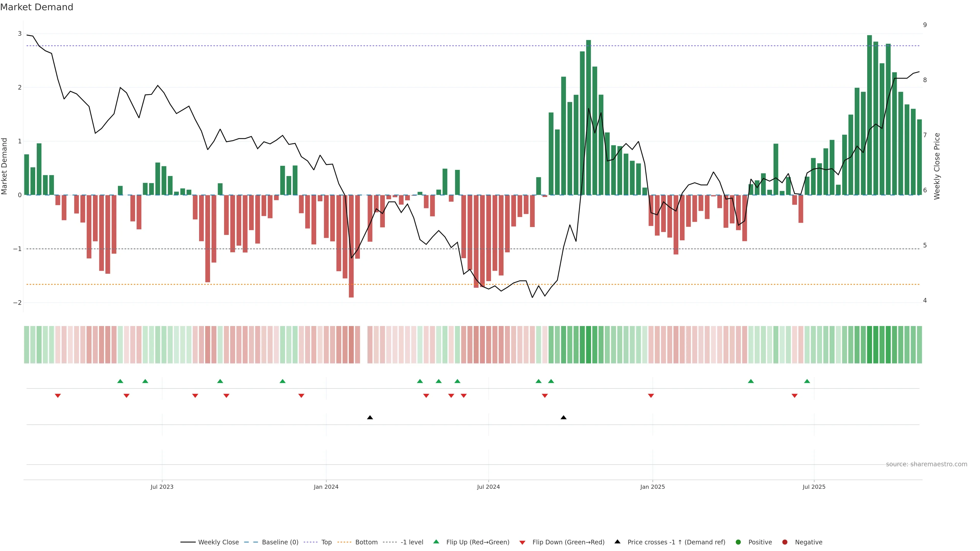Click the second black price-cross marker after Jul 2024

coord(563,418)
